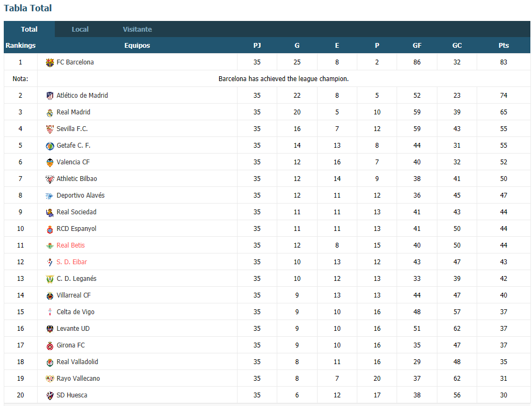Click the Celta de Vigo crest icon
Screen dimensions: 532x406
click(x=50, y=312)
